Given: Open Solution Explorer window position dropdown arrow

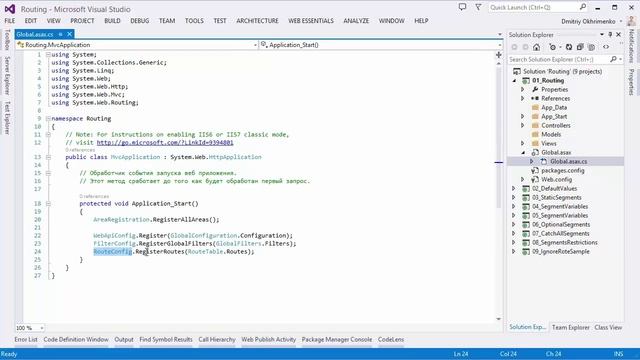Looking at the screenshot, I should [x=602, y=35].
